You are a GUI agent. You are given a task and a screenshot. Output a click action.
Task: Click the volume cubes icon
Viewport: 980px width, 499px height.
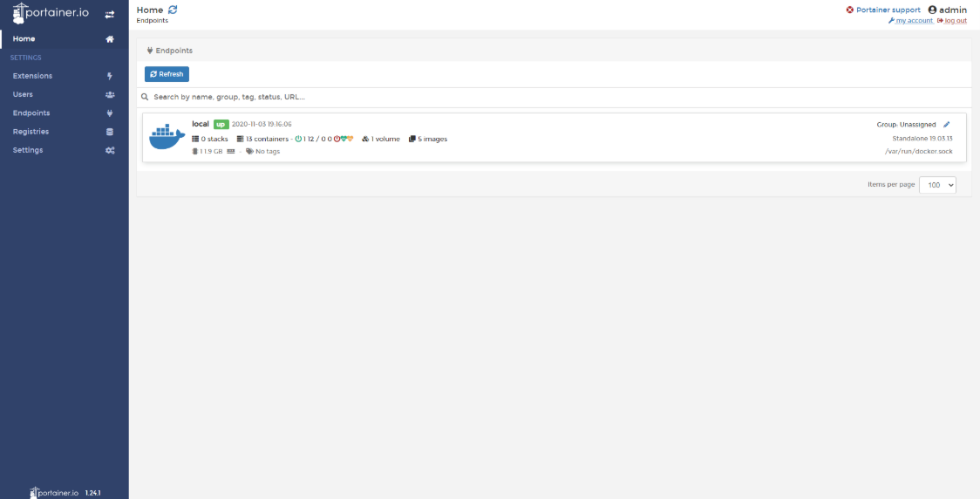pyautogui.click(x=365, y=139)
